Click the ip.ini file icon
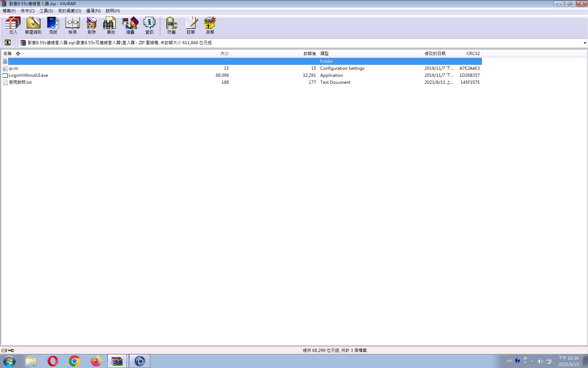The width and height of the screenshot is (588, 368). pyautogui.click(x=5, y=68)
